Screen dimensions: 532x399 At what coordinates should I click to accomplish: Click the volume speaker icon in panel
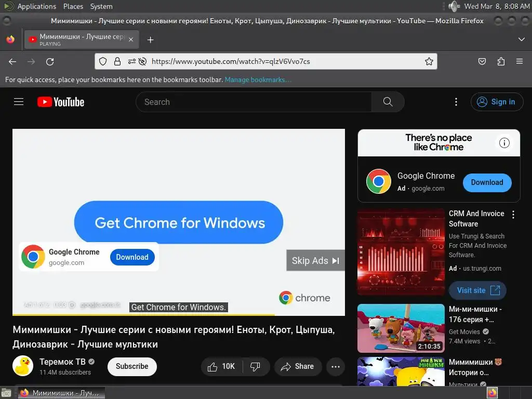point(454,6)
